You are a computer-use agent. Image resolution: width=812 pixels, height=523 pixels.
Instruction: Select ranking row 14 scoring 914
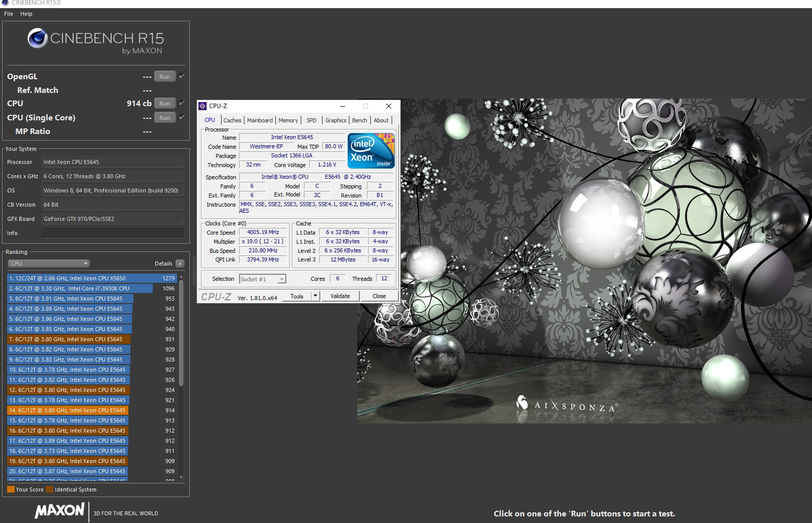(x=92, y=410)
